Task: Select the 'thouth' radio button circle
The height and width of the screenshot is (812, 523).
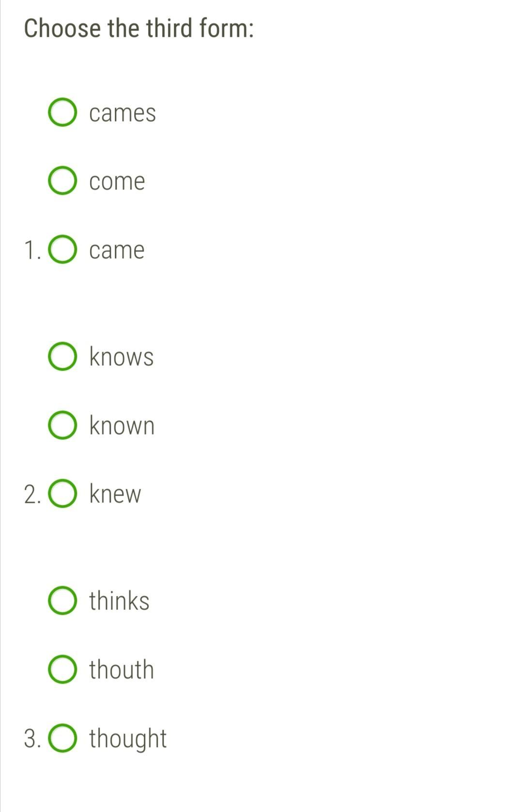Action: coord(62,670)
